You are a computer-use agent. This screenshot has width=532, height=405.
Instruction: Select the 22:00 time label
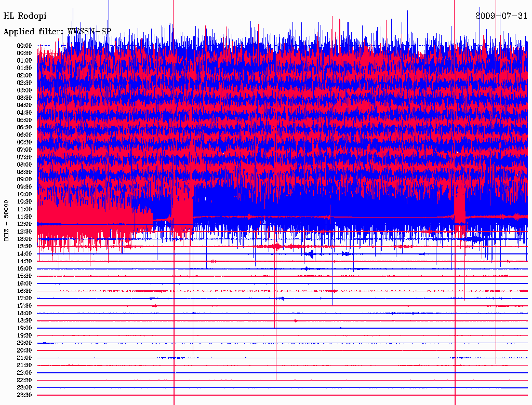(x=24, y=373)
